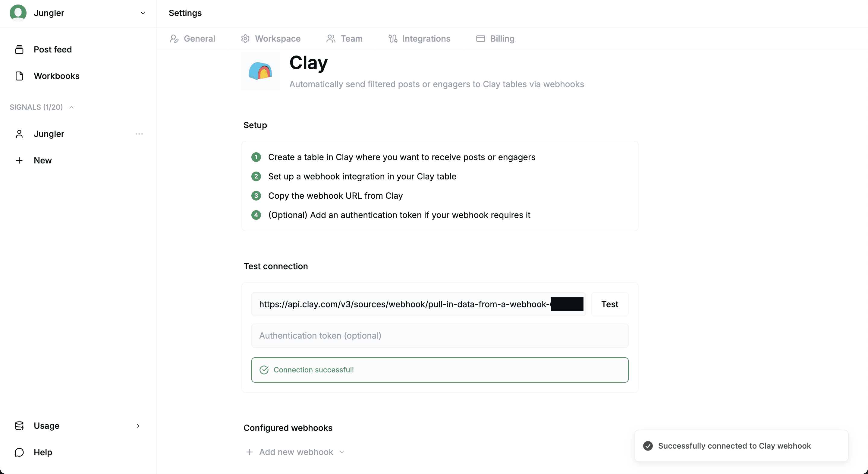Open the Help section
The image size is (868, 474).
pos(43,452)
